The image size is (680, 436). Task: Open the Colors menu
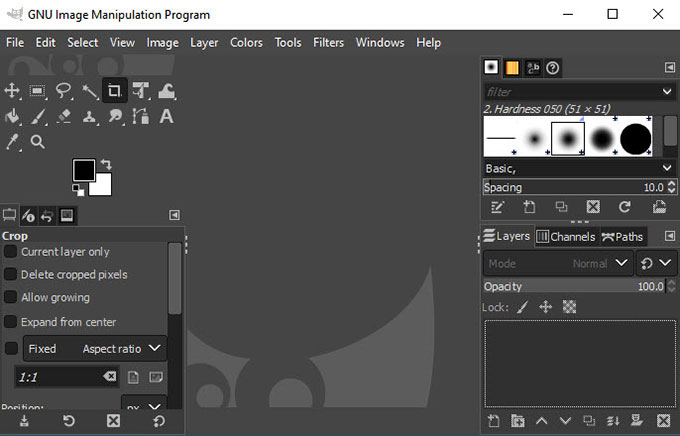tap(246, 43)
